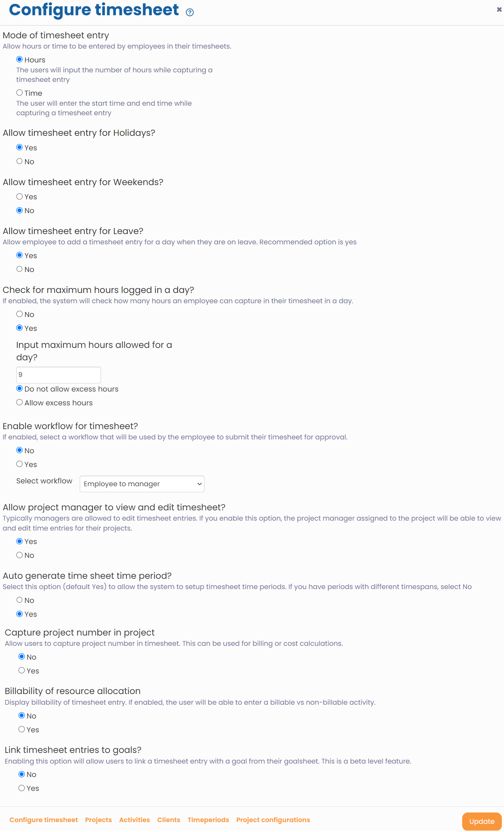Choose Allow excess hours option
Image resolution: width=504 pixels, height=832 pixels.
point(19,403)
